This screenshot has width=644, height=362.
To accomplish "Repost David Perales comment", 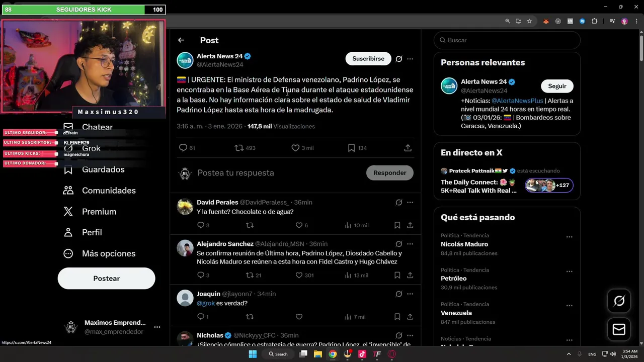I will [x=250, y=225].
